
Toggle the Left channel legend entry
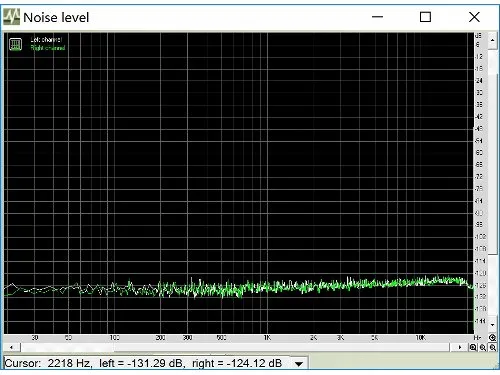pyautogui.click(x=46, y=39)
